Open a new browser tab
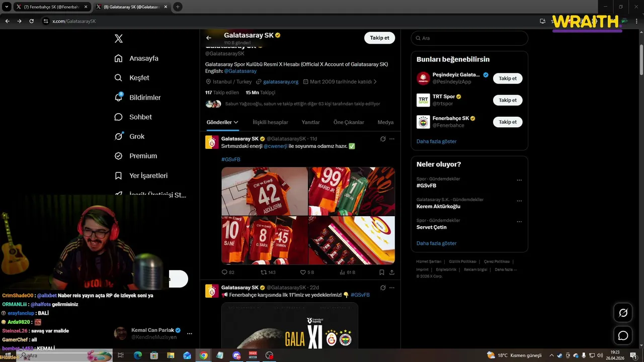This screenshot has width=644, height=362. [178, 7]
